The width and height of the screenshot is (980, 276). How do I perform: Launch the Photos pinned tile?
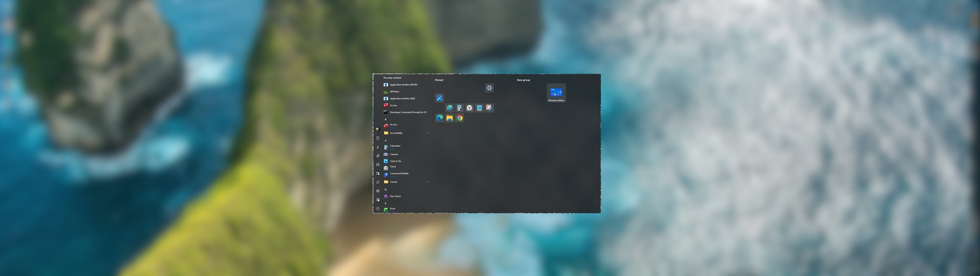(439, 98)
